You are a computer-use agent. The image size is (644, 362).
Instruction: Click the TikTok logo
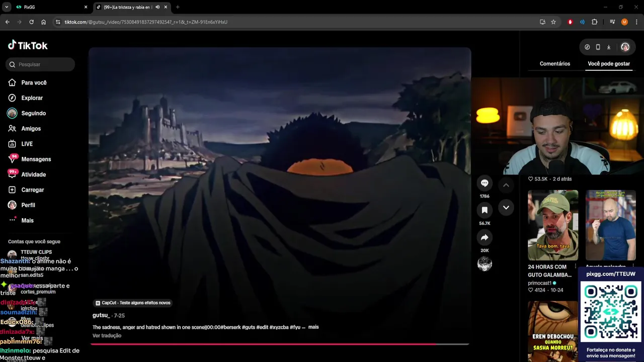(28, 45)
